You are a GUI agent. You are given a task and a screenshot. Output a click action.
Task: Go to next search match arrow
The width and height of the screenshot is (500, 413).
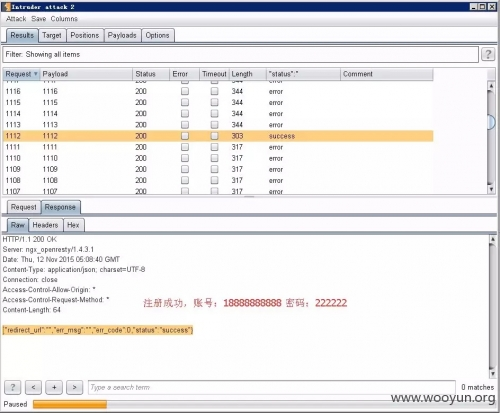(75, 387)
